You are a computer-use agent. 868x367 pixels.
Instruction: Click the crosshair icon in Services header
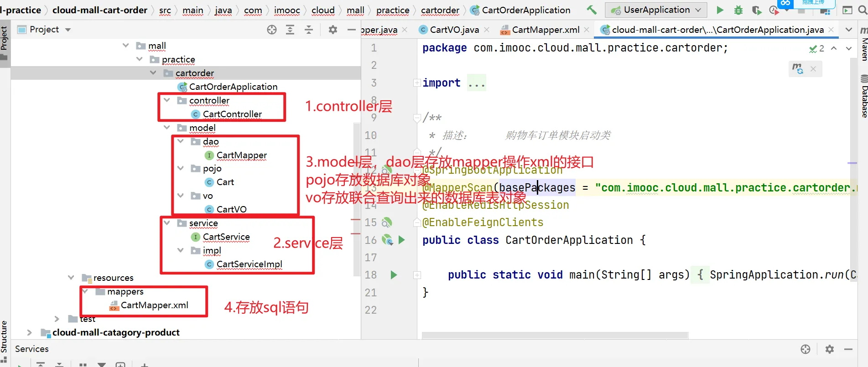coord(806,349)
